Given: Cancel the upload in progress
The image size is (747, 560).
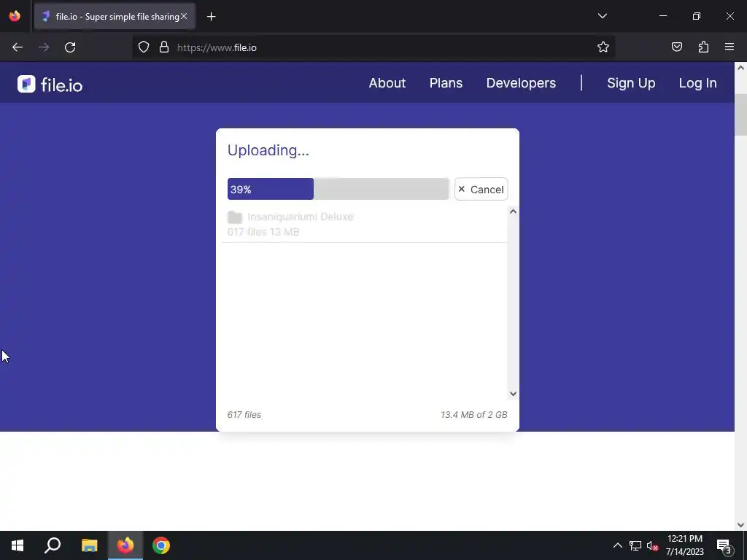Looking at the screenshot, I should coord(481,189).
